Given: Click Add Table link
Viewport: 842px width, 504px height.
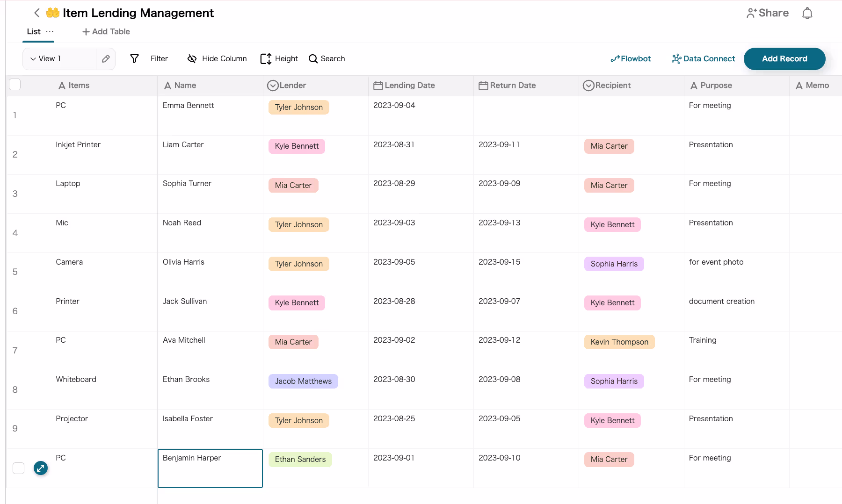Looking at the screenshot, I should (x=106, y=32).
